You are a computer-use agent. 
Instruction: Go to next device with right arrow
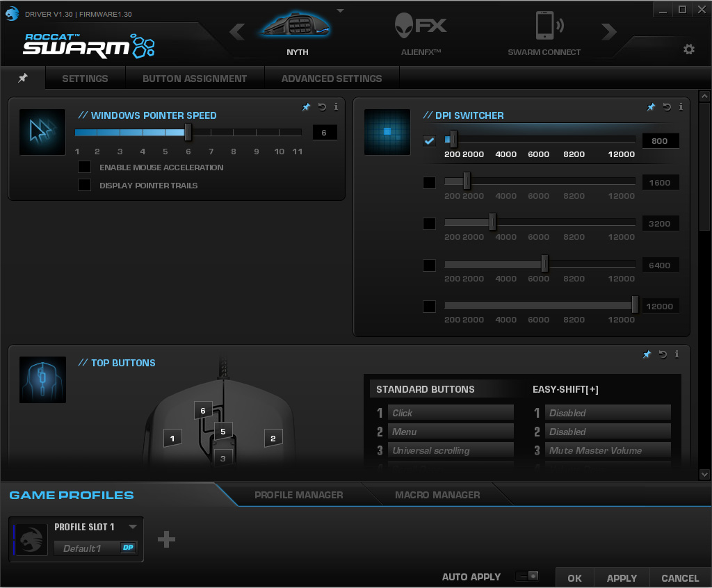tap(608, 31)
